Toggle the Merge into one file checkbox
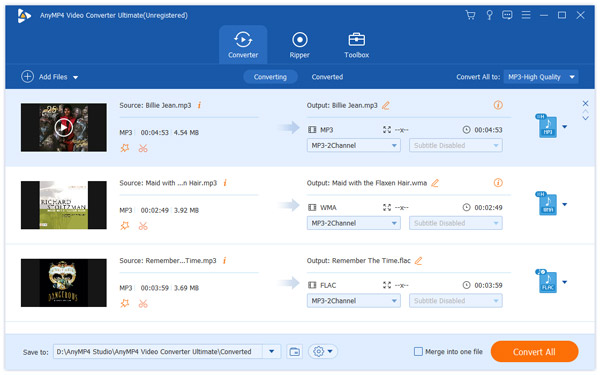The height and width of the screenshot is (375, 600). (x=418, y=351)
